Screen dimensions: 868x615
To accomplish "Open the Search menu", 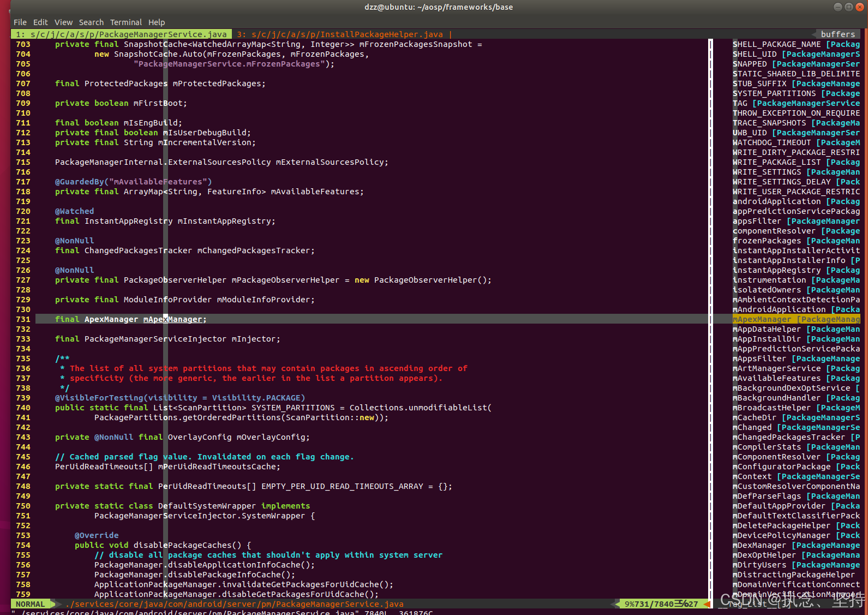I will pyautogui.click(x=91, y=22).
